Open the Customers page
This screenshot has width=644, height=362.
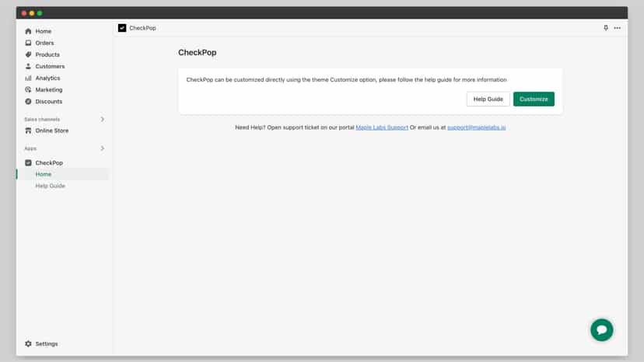coord(50,66)
